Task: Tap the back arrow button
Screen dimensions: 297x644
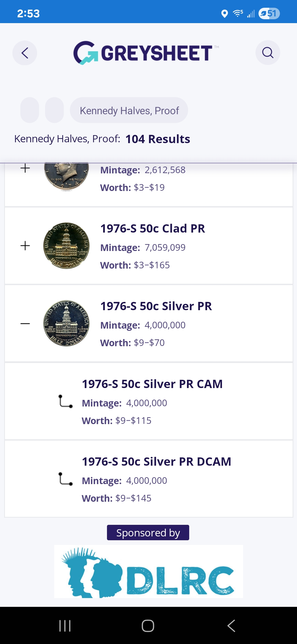Action: (x=25, y=53)
